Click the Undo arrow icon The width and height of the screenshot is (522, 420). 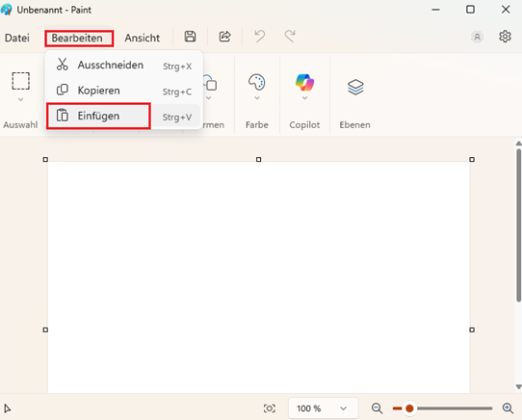[x=259, y=37]
